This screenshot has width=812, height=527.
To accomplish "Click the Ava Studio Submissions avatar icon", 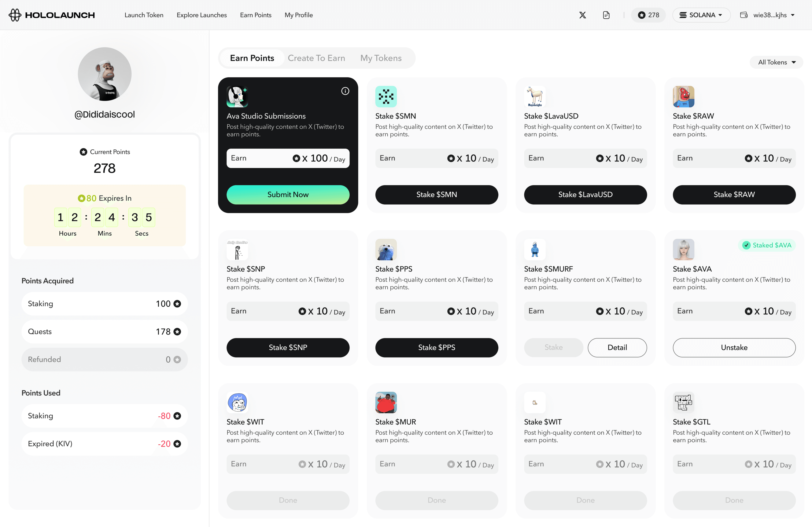I will 237,97.
